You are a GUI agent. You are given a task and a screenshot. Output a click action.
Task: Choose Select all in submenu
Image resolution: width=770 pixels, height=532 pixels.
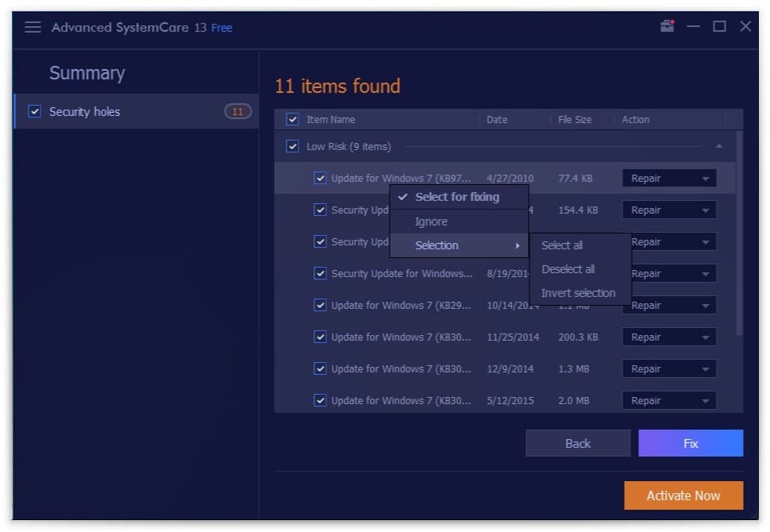coord(580,245)
